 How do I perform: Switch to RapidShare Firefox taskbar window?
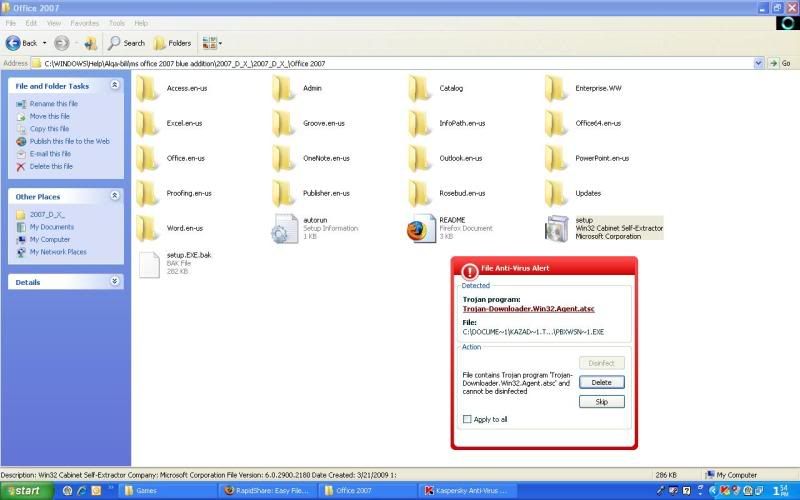click(268, 491)
